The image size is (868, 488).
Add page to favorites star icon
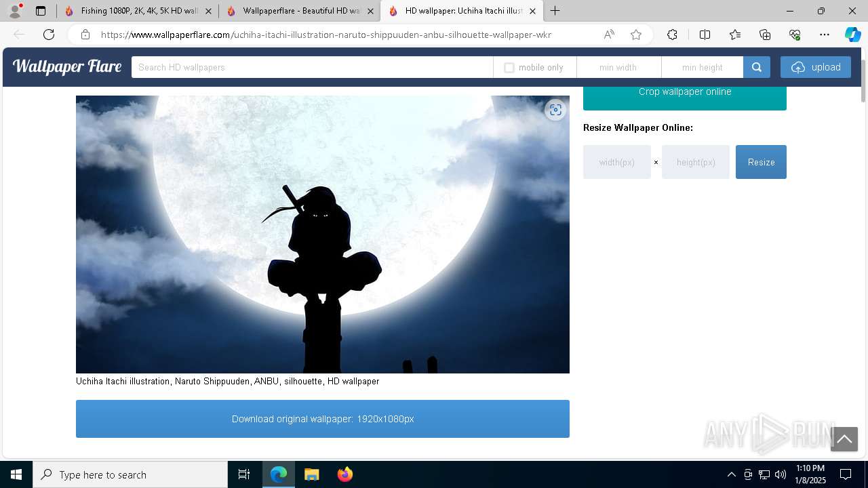click(636, 35)
